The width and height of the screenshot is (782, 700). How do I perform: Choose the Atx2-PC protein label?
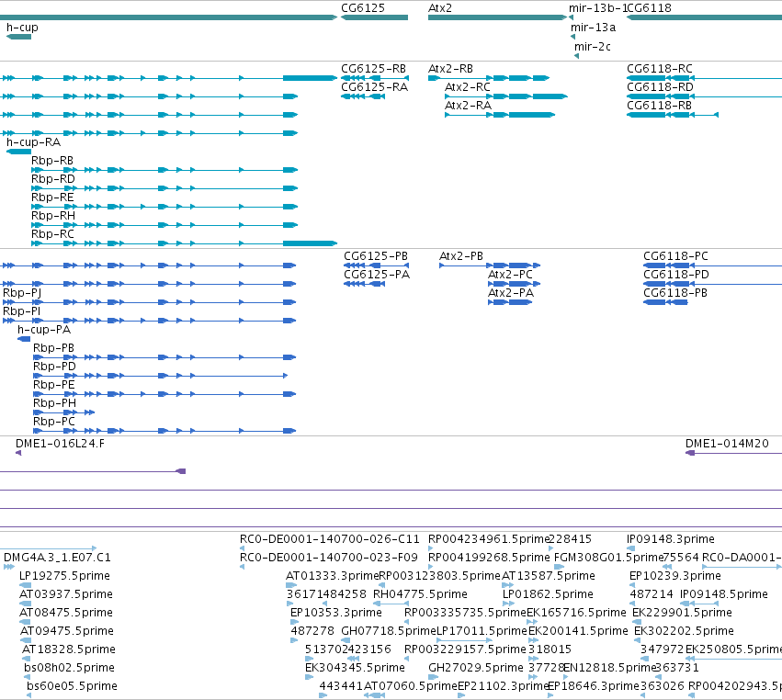click(510, 275)
